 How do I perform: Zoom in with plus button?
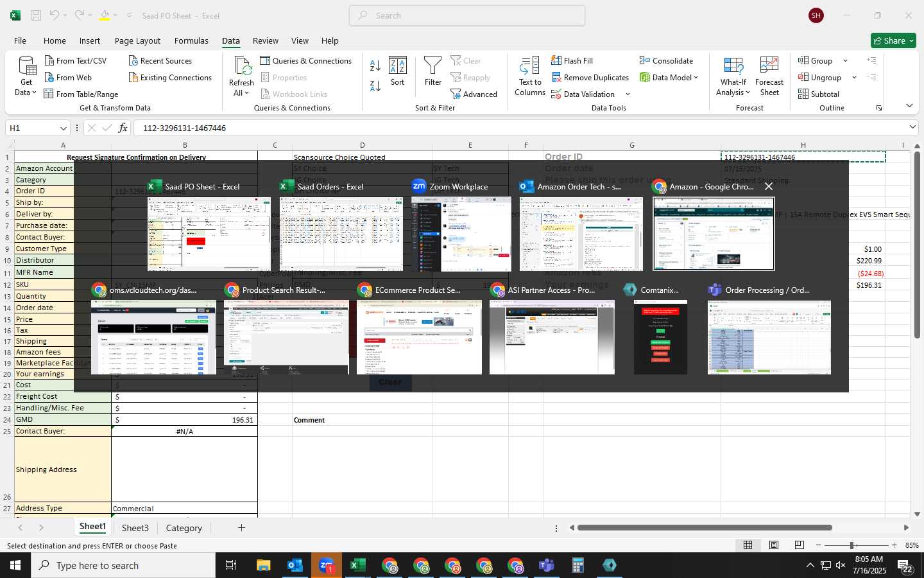894,545
